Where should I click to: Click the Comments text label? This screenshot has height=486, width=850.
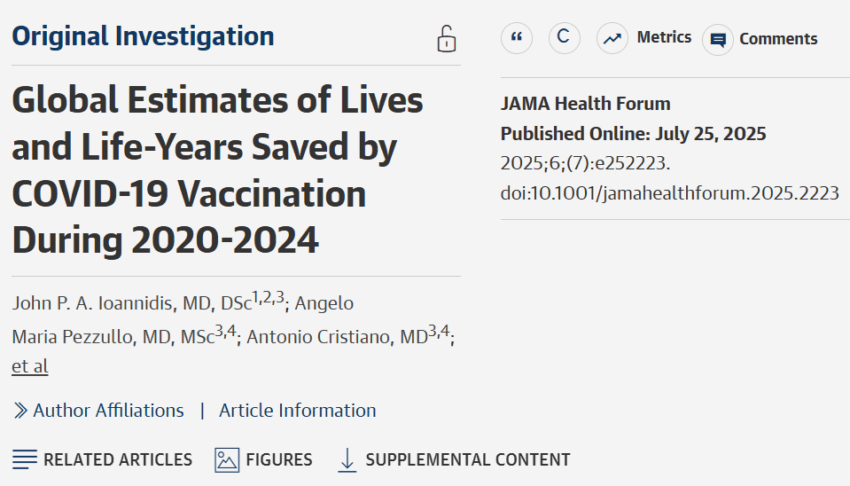click(x=778, y=39)
